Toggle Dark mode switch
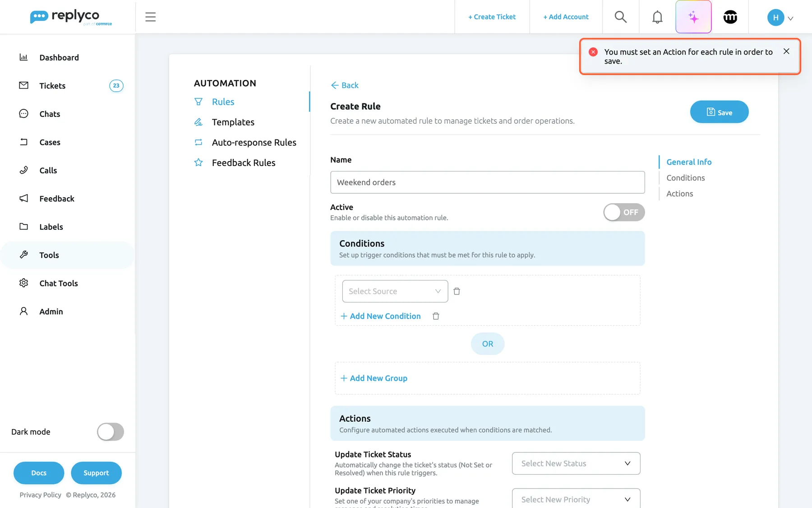 pyautogui.click(x=111, y=432)
